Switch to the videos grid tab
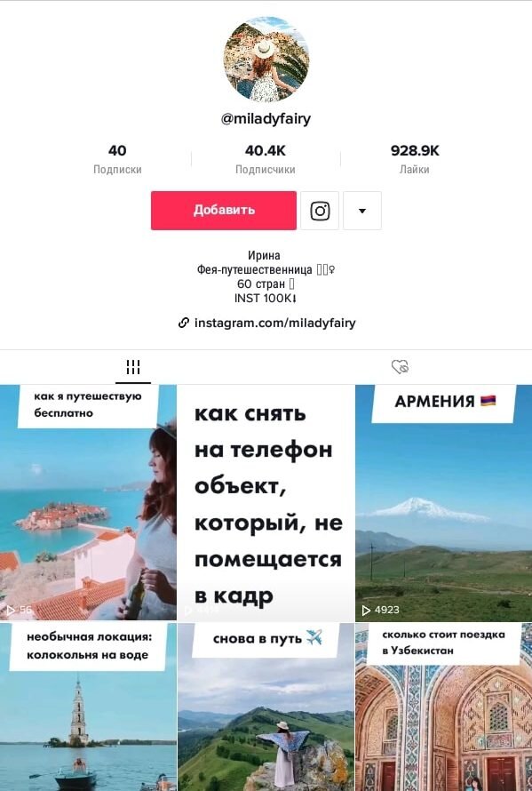Image resolution: width=532 pixels, height=791 pixels. pos(133,367)
